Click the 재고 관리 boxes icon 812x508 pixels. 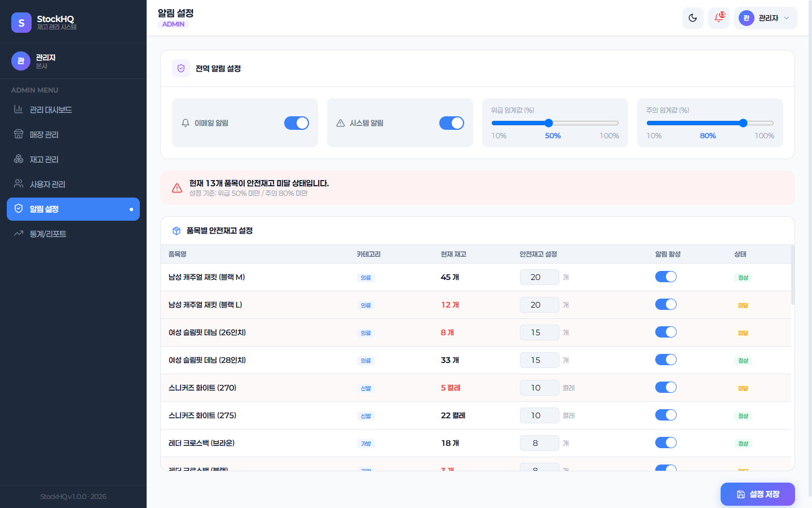(19, 159)
